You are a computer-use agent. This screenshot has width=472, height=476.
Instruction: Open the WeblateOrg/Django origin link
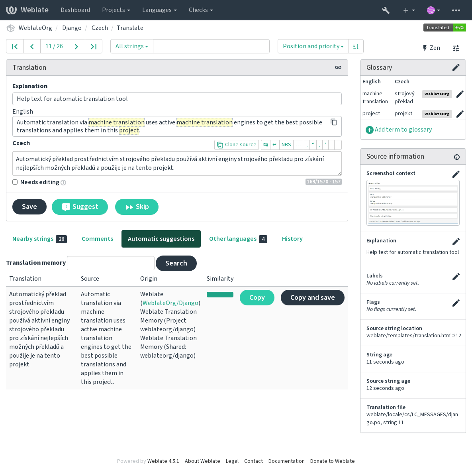(x=170, y=303)
